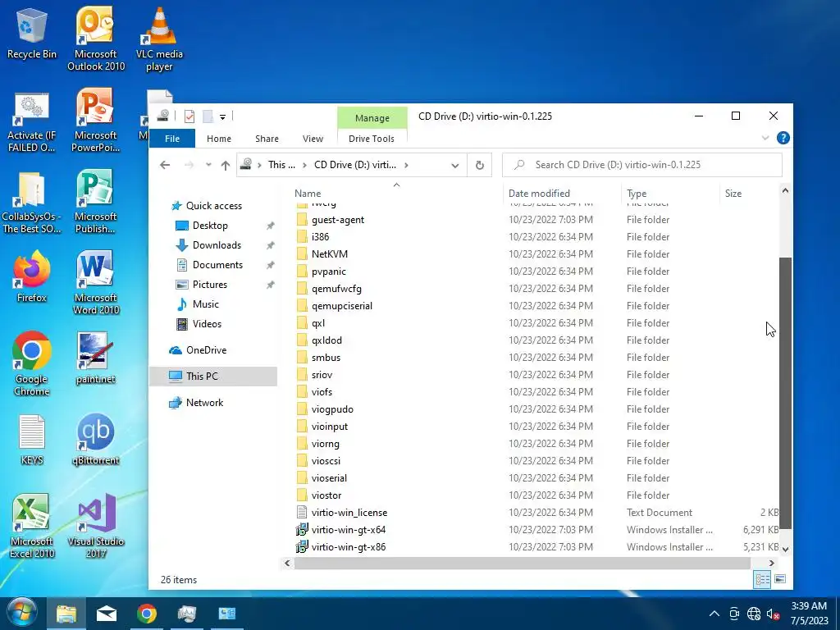
Task: Open Chrome from the taskbar
Action: (x=146, y=614)
